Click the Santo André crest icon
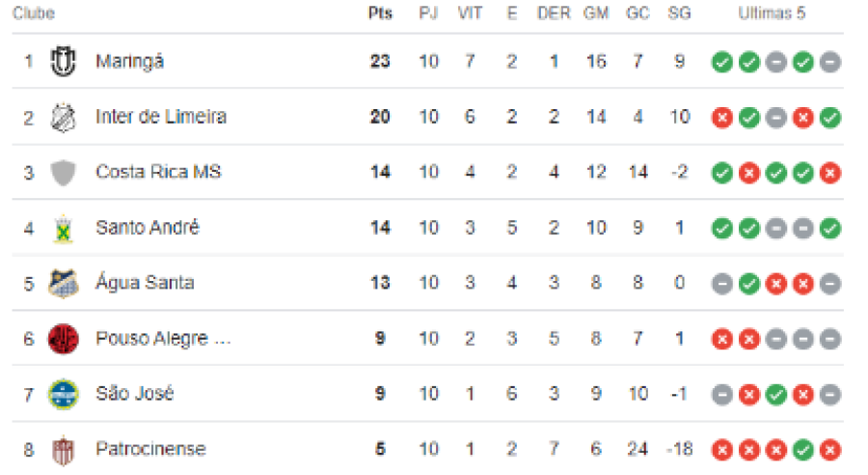This screenshot has width=868, height=475. coord(64,228)
